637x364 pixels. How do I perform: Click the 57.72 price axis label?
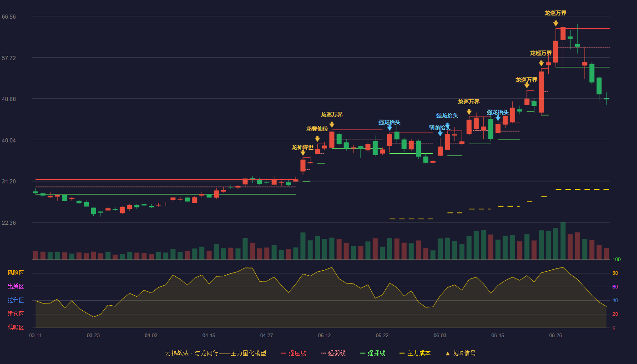coord(9,58)
